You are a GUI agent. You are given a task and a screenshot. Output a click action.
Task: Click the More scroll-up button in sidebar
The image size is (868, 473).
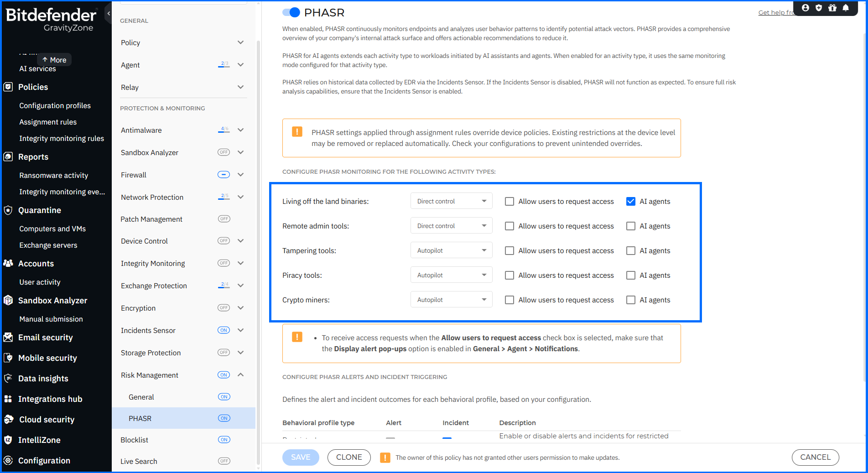pyautogui.click(x=54, y=60)
